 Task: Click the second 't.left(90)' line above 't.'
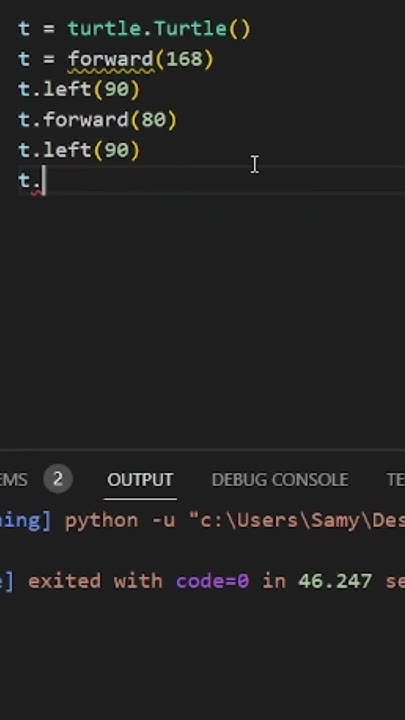point(79,150)
